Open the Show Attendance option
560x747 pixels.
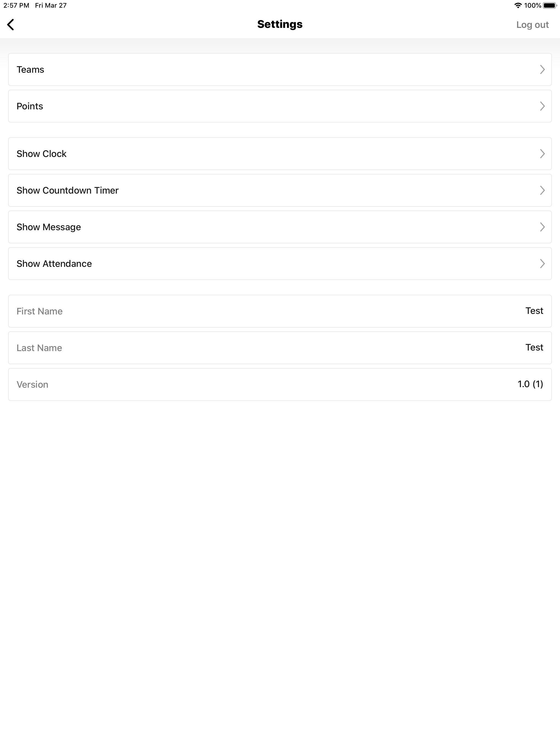coord(280,264)
